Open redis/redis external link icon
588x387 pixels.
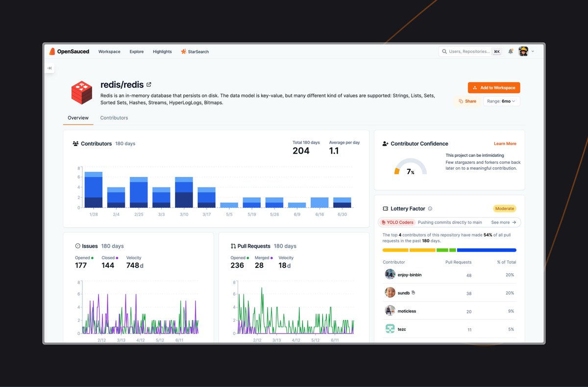click(x=149, y=85)
